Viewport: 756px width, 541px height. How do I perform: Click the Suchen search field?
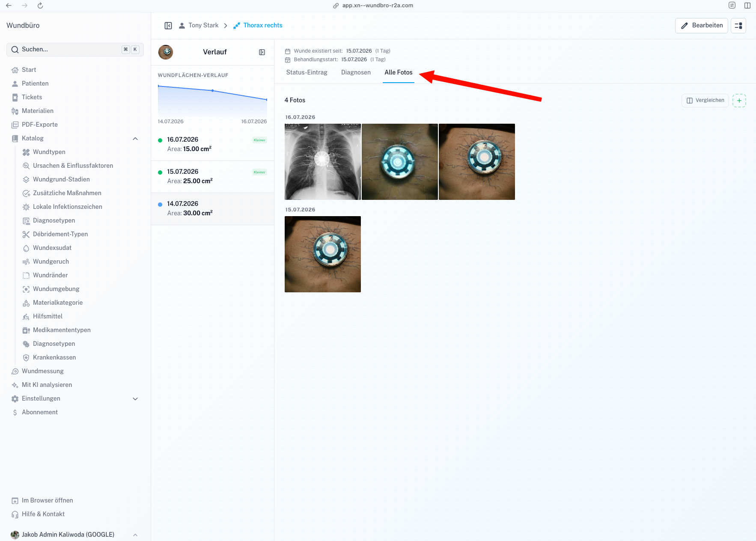click(x=75, y=50)
